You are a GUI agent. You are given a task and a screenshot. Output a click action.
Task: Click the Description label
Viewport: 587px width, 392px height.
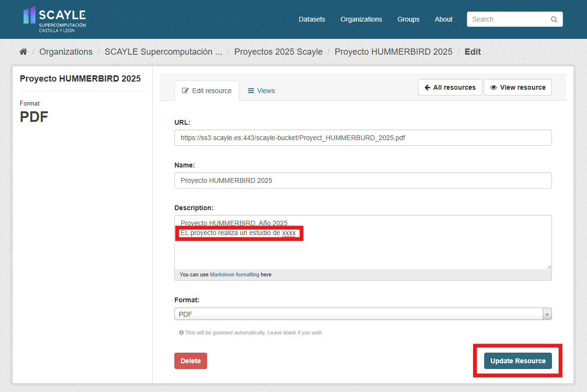point(194,208)
